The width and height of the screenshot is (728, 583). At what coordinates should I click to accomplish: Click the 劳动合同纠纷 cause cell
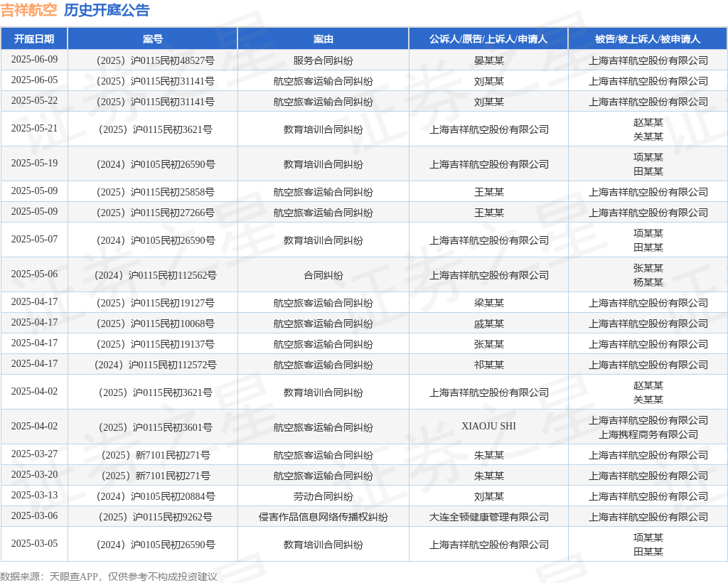323,497
